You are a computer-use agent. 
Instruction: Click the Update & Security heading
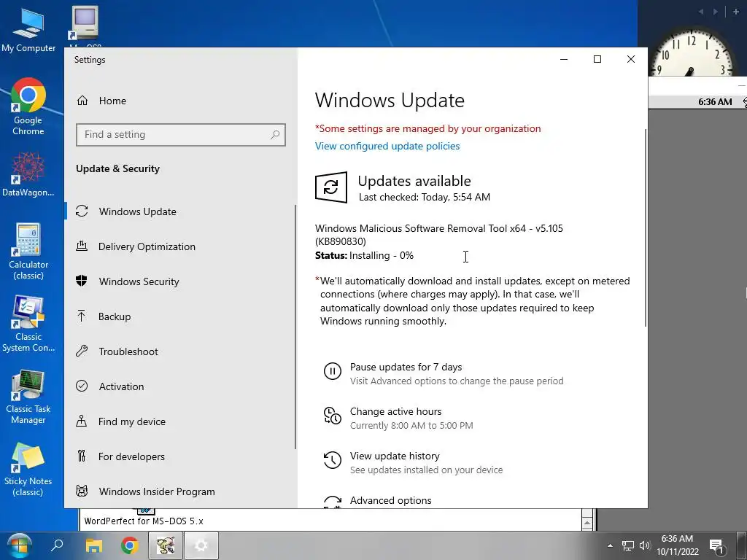click(x=117, y=169)
